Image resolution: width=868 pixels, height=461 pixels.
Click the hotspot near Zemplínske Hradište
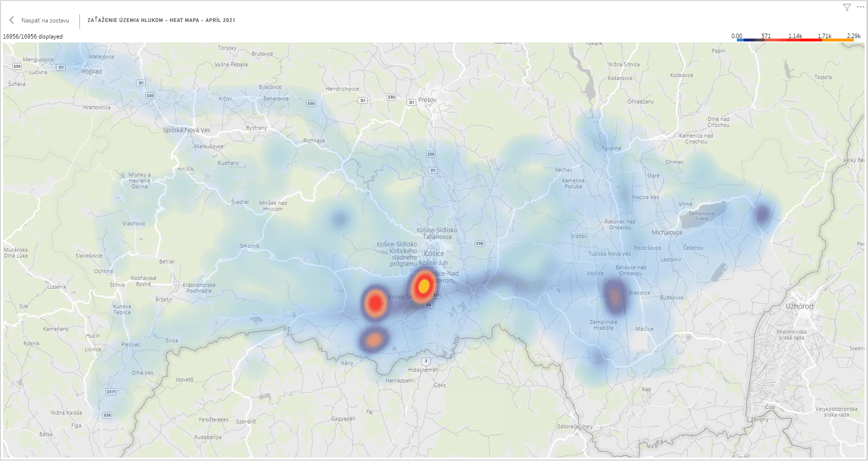[x=615, y=297]
